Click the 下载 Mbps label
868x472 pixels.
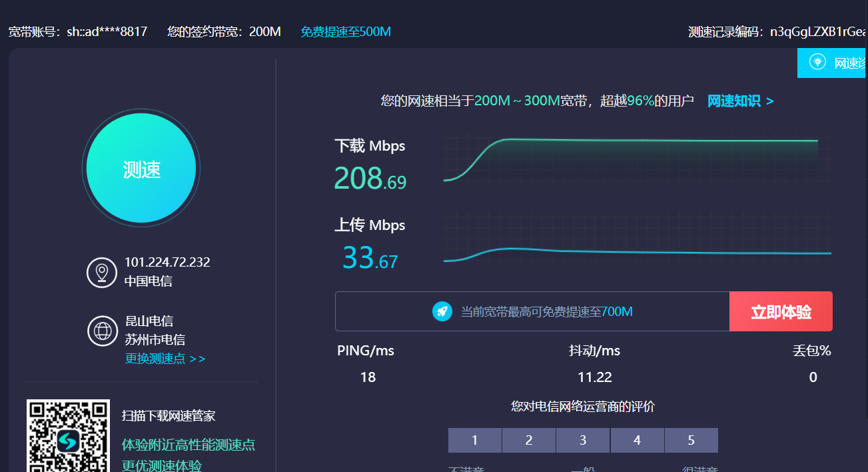pos(370,146)
